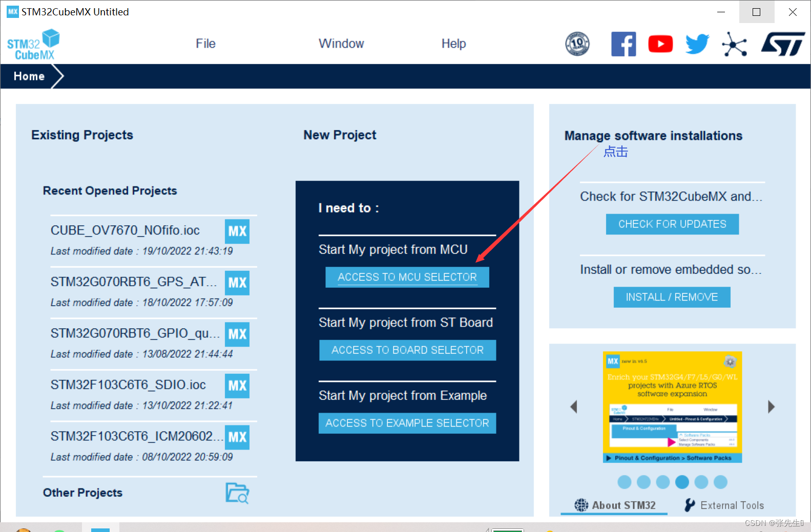Click the About STM32 globe icon
811x532 pixels.
(581, 505)
